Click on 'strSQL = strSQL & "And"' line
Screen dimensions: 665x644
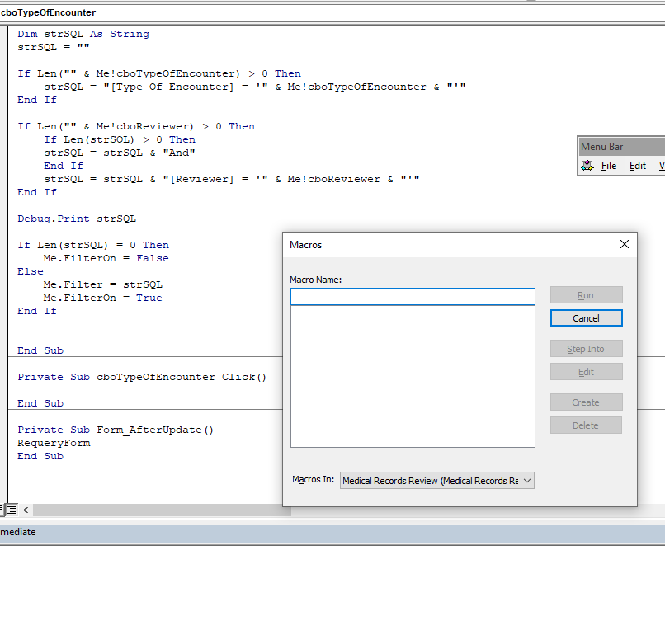[x=120, y=153]
